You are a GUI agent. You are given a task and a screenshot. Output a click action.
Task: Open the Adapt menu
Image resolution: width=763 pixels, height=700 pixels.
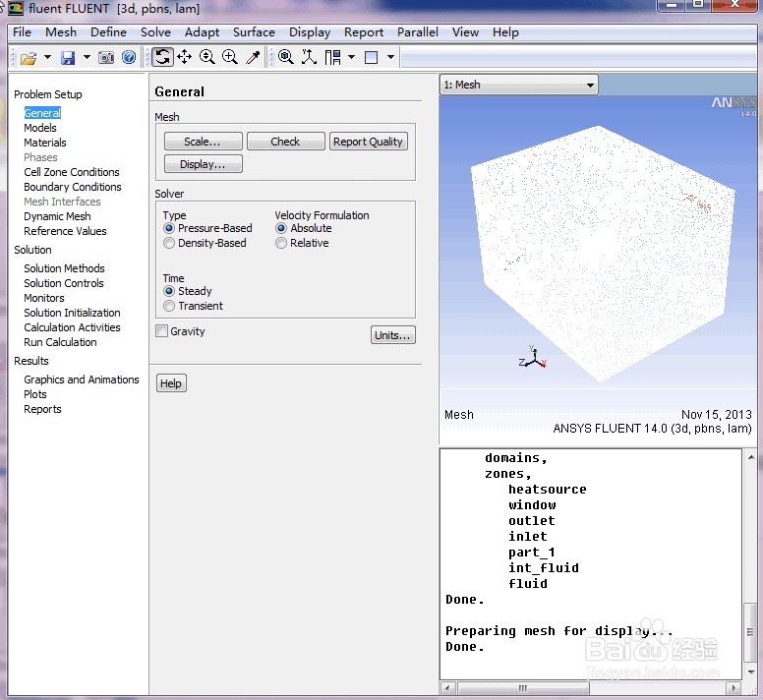click(x=202, y=32)
